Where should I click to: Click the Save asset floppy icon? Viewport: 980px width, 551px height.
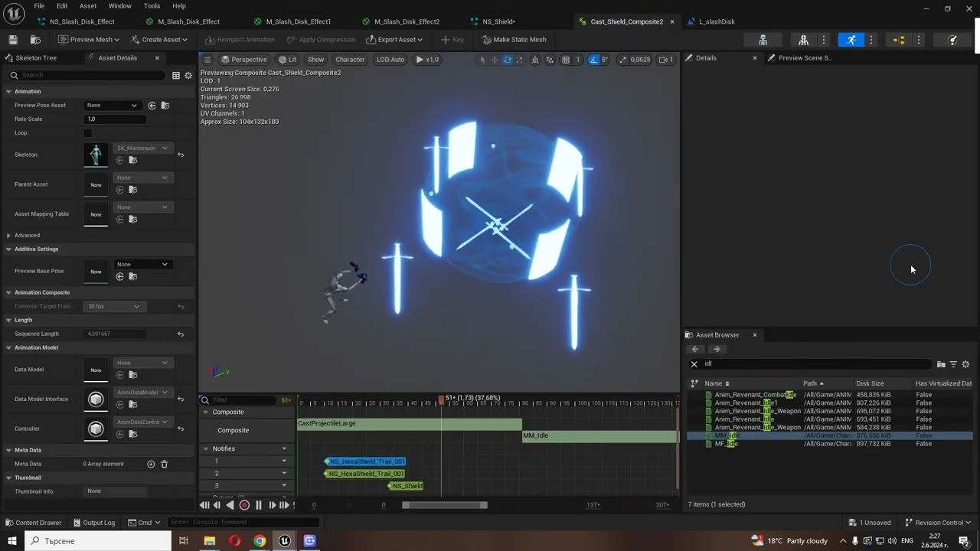(x=13, y=39)
